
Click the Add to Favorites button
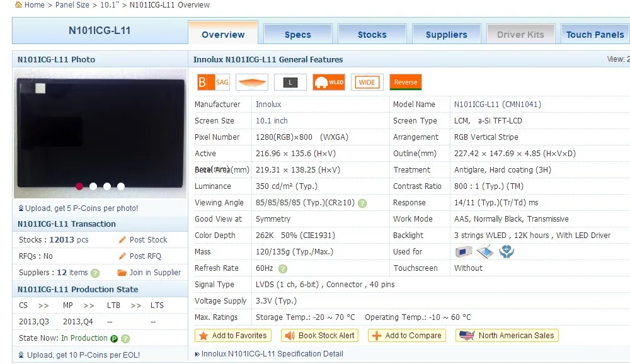(233, 336)
